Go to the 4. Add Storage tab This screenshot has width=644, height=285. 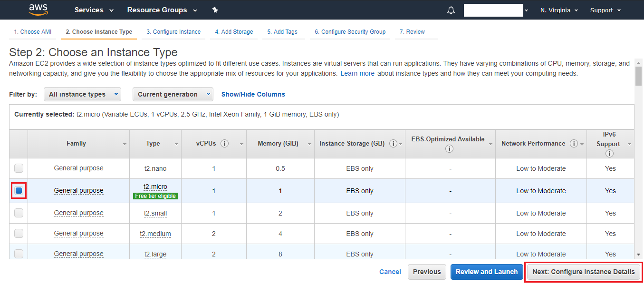coord(234,32)
